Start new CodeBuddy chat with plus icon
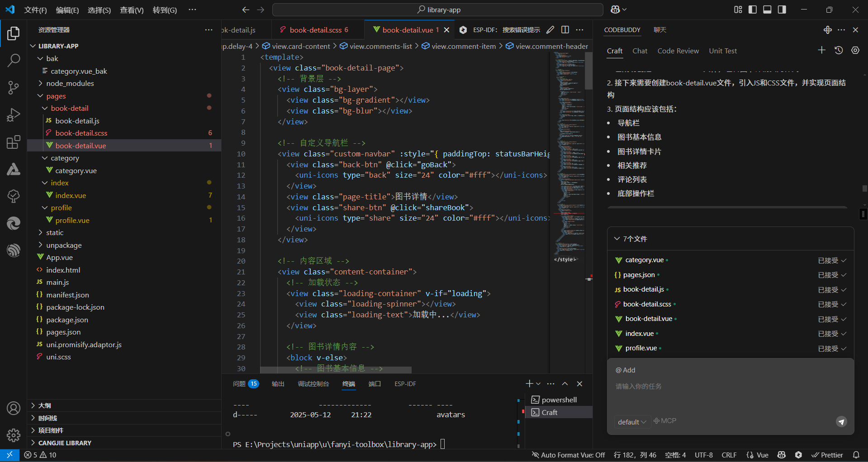868x462 pixels. point(822,50)
